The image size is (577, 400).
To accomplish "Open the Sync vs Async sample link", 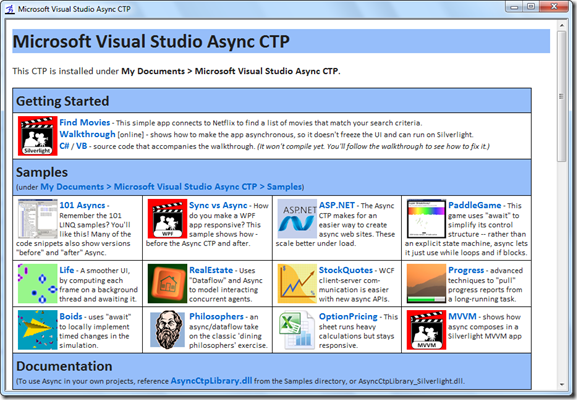I will (x=218, y=205).
